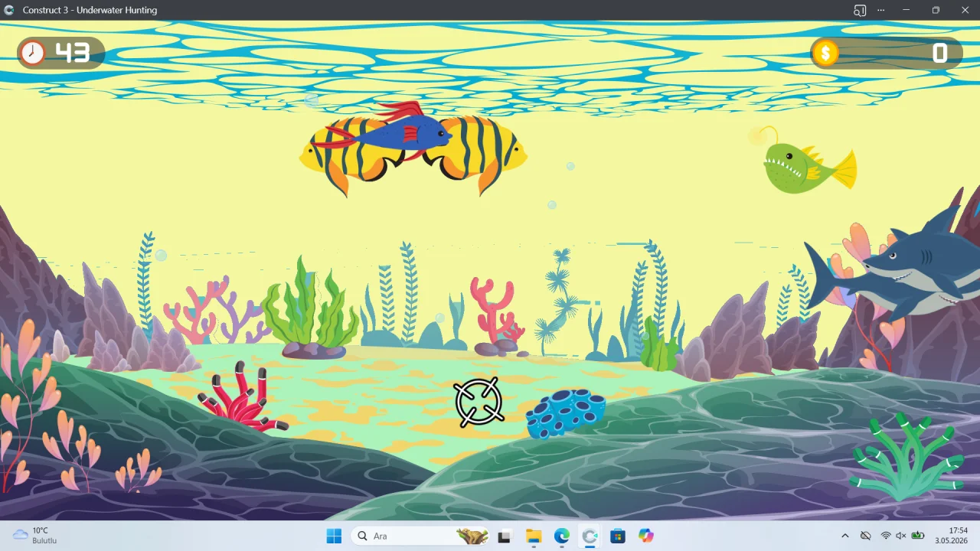
Task: Click the crossed-out cloud sync tray icon
Action: [x=866, y=536]
